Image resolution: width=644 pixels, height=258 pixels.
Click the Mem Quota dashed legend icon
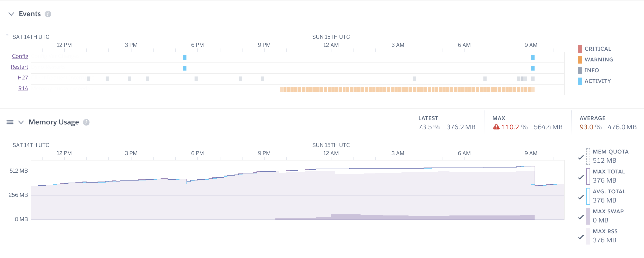click(x=588, y=156)
